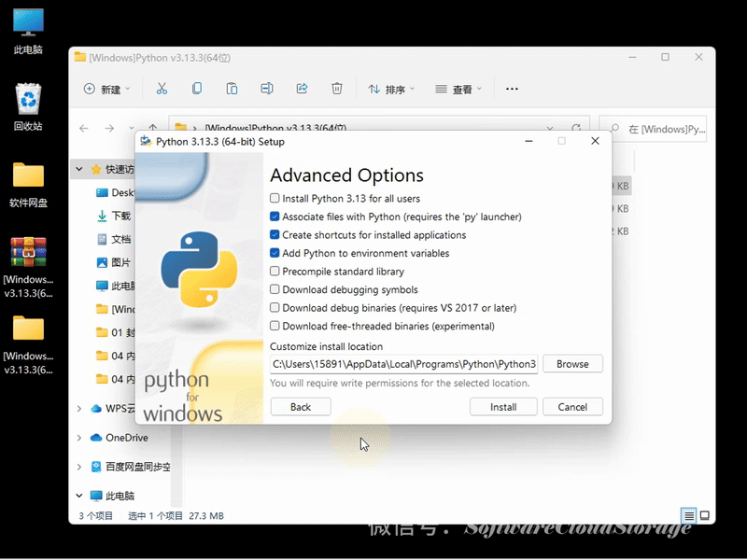Viewport: 747px width, 560px height.
Task: Open the New (新建) menu
Action: pyautogui.click(x=106, y=90)
